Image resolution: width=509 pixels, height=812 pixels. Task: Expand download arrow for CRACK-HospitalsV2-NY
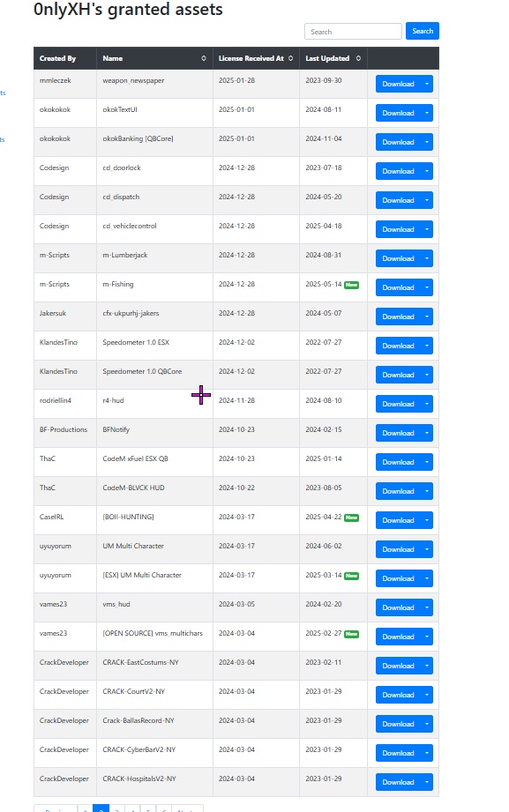pyautogui.click(x=427, y=782)
